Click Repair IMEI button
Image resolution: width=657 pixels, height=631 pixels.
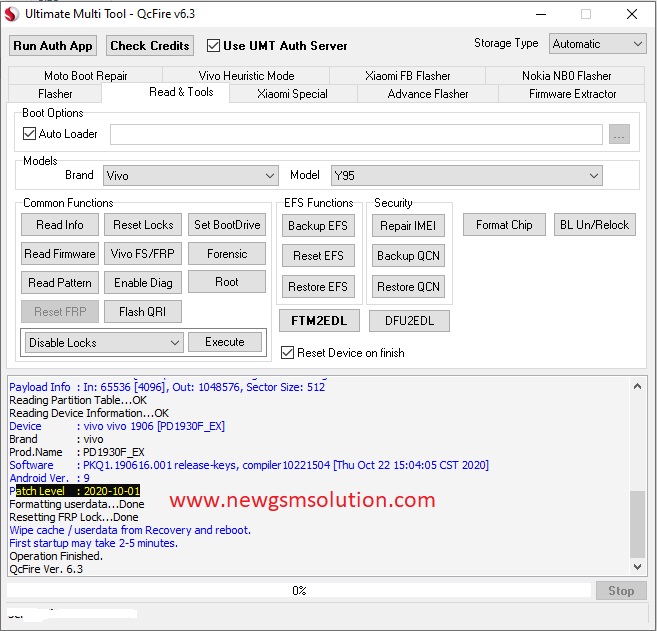(408, 226)
